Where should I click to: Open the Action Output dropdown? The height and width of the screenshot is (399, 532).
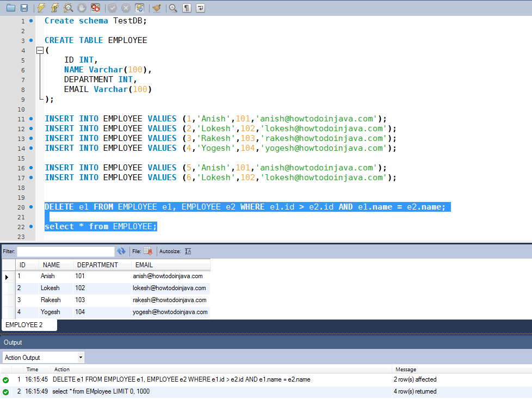coord(80,357)
